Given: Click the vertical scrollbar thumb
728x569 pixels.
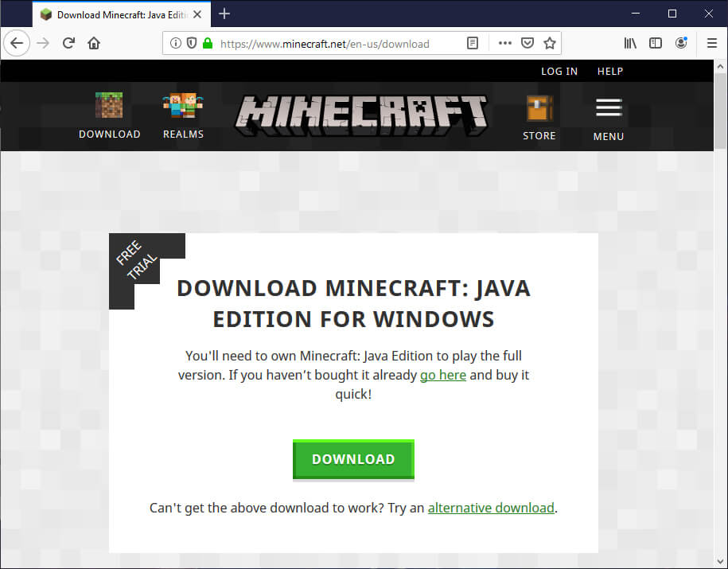Looking at the screenshot, I should 721,111.
